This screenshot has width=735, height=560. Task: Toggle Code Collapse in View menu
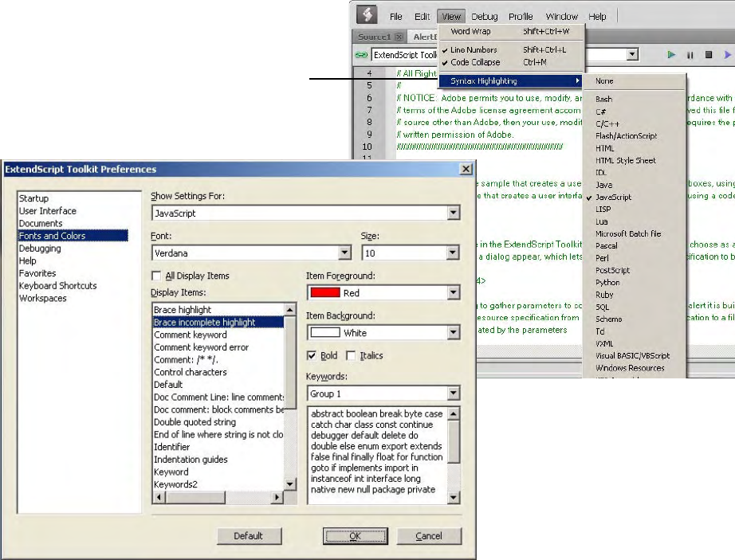[511, 62]
